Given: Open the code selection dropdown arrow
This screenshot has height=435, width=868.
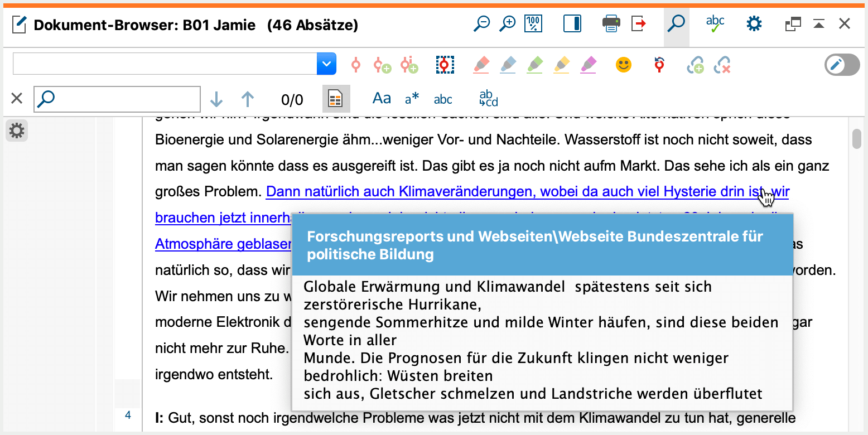Looking at the screenshot, I should tap(326, 64).
